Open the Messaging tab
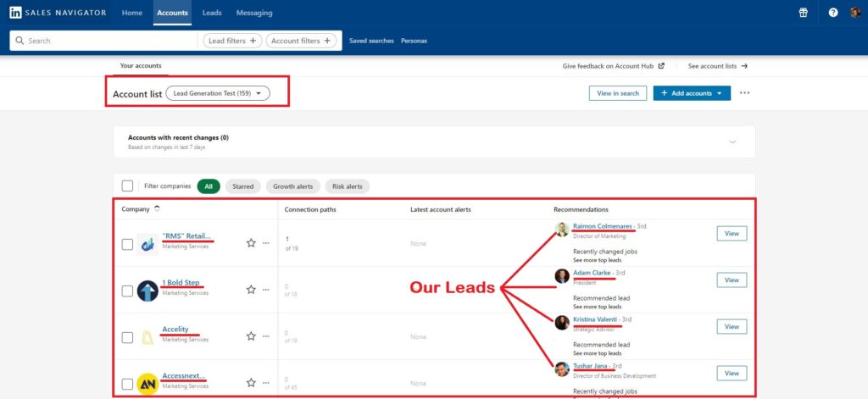This screenshot has height=399, width=868. coord(254,13)
